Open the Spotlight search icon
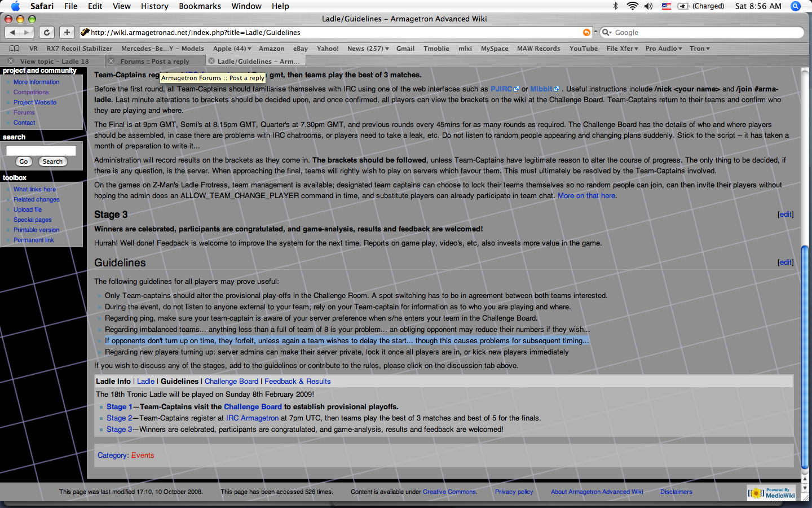812x508 pixels. point(796,6)
